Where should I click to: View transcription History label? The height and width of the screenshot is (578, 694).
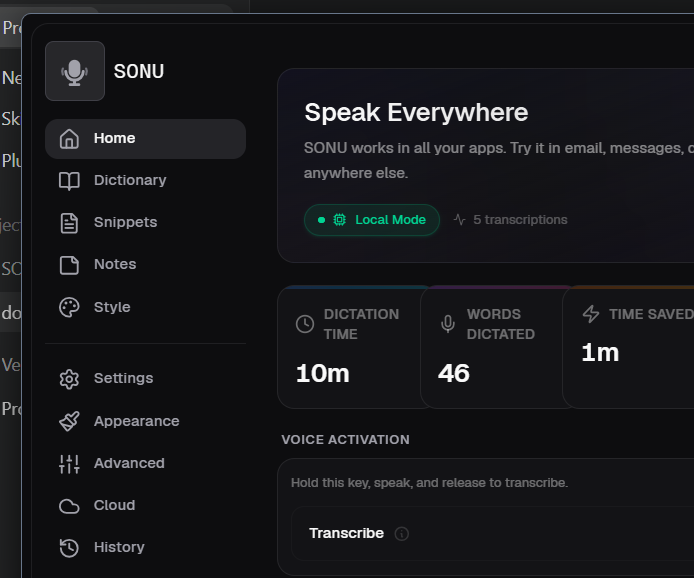pos(119,547)
